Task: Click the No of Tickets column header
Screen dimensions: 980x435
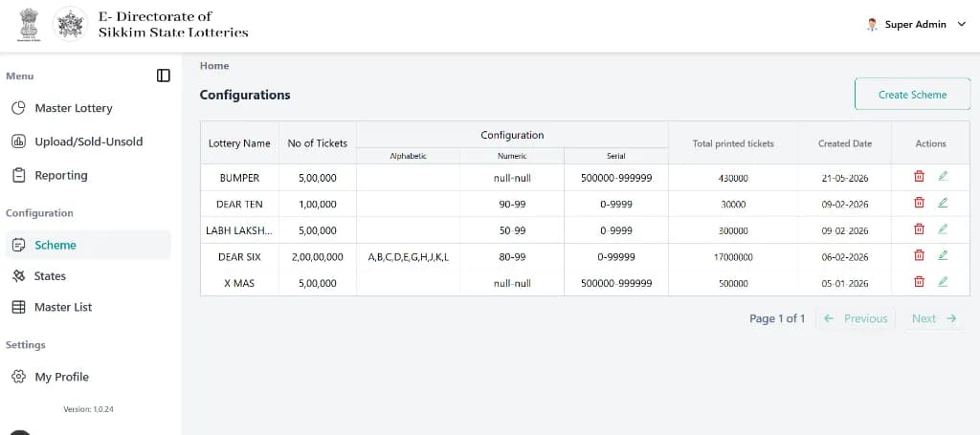Action: (x=318, y=143)
